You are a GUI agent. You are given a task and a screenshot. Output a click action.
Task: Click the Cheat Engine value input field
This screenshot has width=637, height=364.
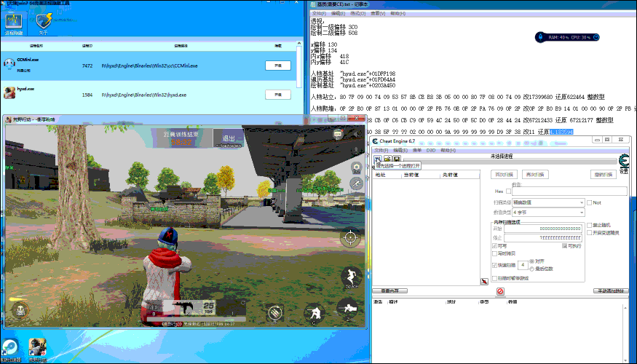pos(569,191)
